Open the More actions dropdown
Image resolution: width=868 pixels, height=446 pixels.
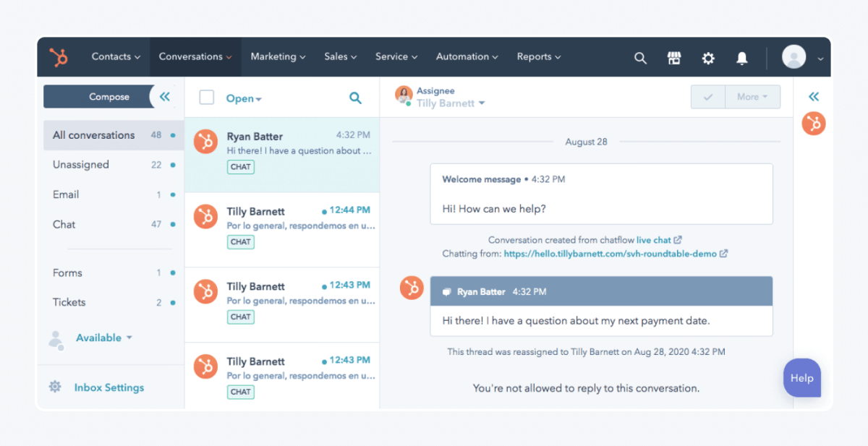tap(753, 97)
